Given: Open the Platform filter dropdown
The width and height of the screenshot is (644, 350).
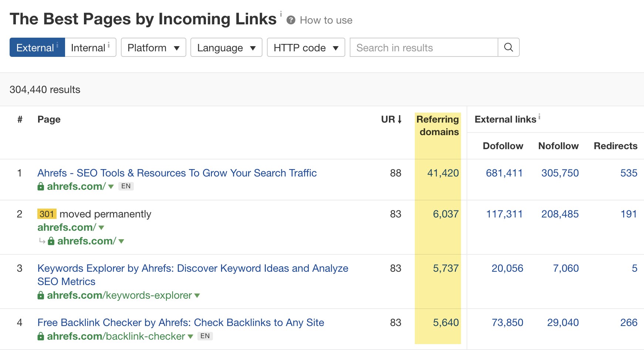Looking at the screenshot, I should [x=153, y=47].
